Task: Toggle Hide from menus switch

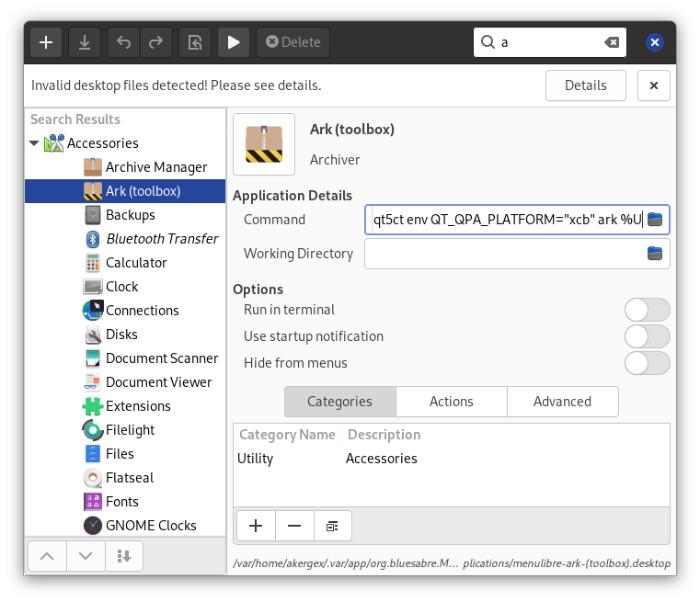Action: (648, 363)
